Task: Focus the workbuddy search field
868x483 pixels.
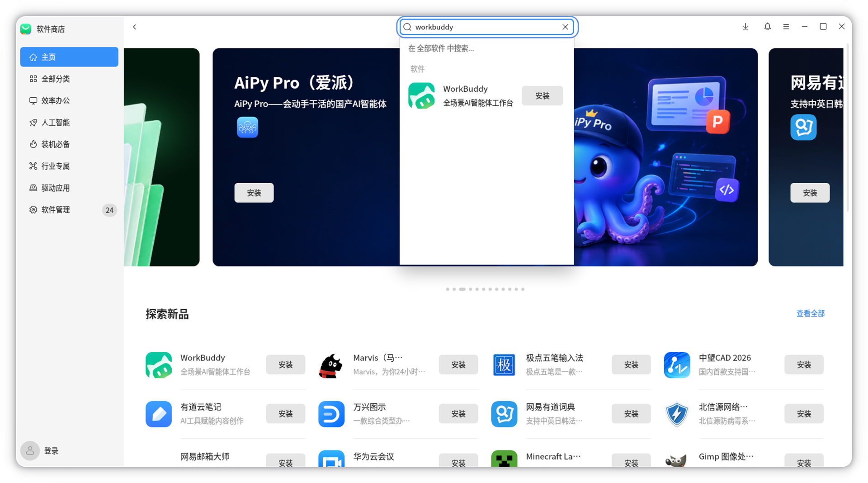Action: pyautogui.click(x=487, y=27)
